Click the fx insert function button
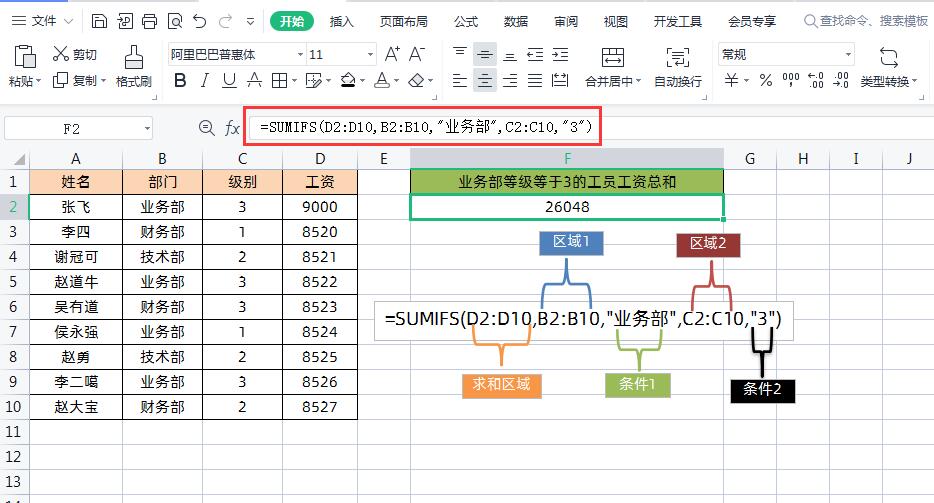The width and height of the screenshot is (934, 503). (x=232, y=128)
